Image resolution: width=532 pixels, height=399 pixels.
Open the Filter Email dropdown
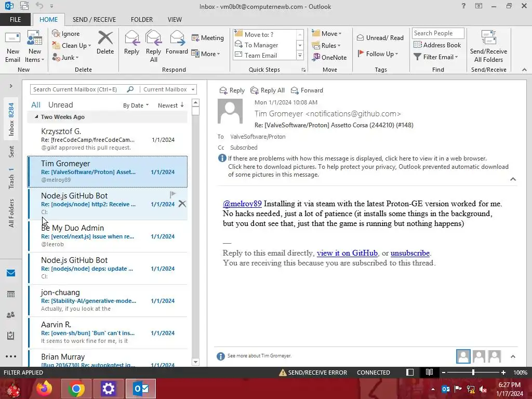tap(436, 57)
